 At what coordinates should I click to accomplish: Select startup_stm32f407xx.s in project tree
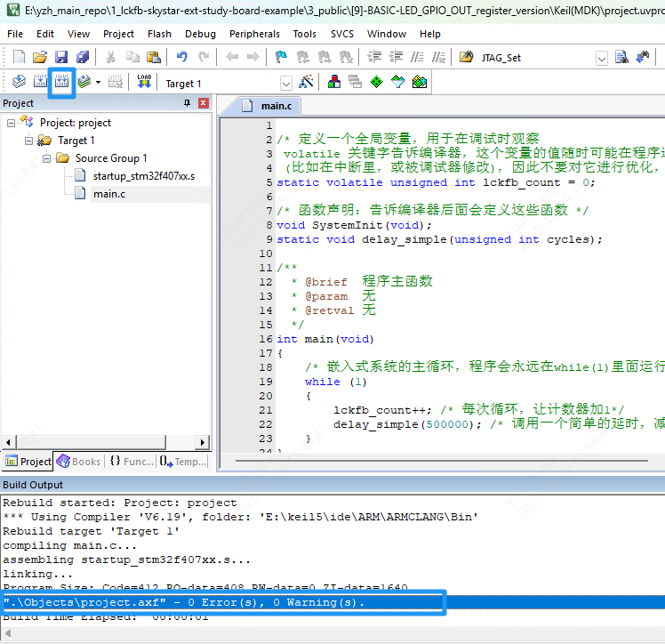(143, 176)
